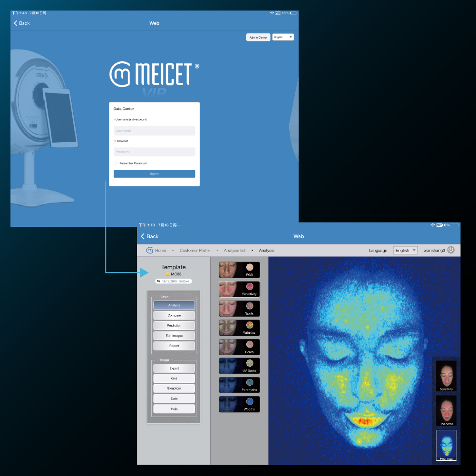The height and width of the screenshot is (476, 476).
Task: Click the Spots circular swatch icon
Action: (x=250, y=306)
